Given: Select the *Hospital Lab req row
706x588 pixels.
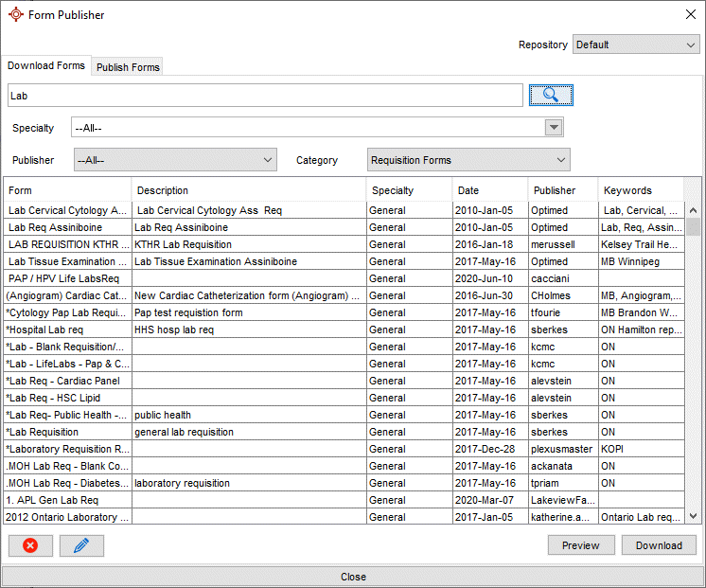Looking at the screenshot, I should (x=344, y=330).
